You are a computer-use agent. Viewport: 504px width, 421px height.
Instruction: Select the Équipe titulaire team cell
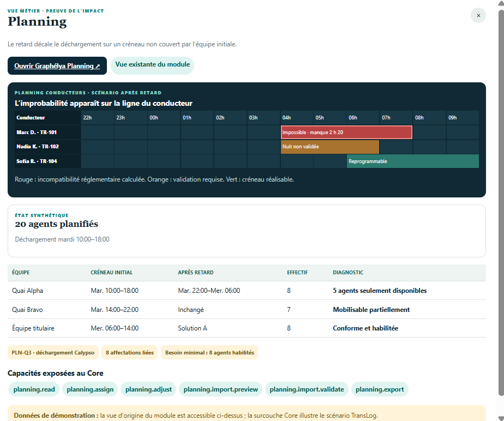pyautogui.click(x=33, y=328)
